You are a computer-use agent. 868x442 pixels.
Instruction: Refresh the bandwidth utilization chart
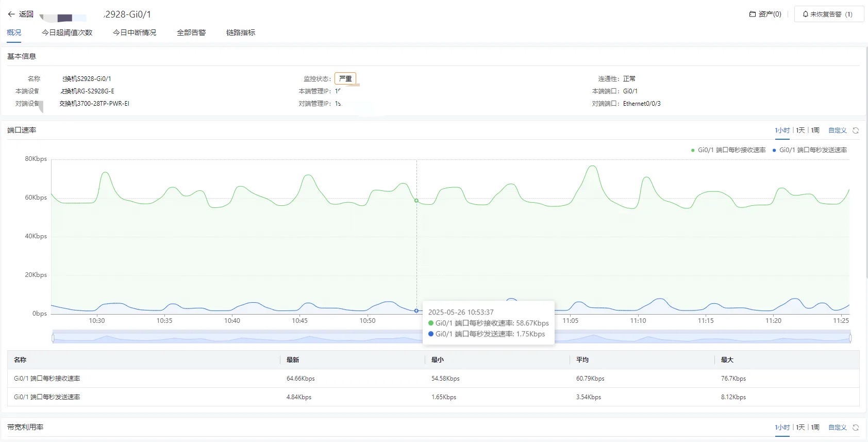pos(856,428)
